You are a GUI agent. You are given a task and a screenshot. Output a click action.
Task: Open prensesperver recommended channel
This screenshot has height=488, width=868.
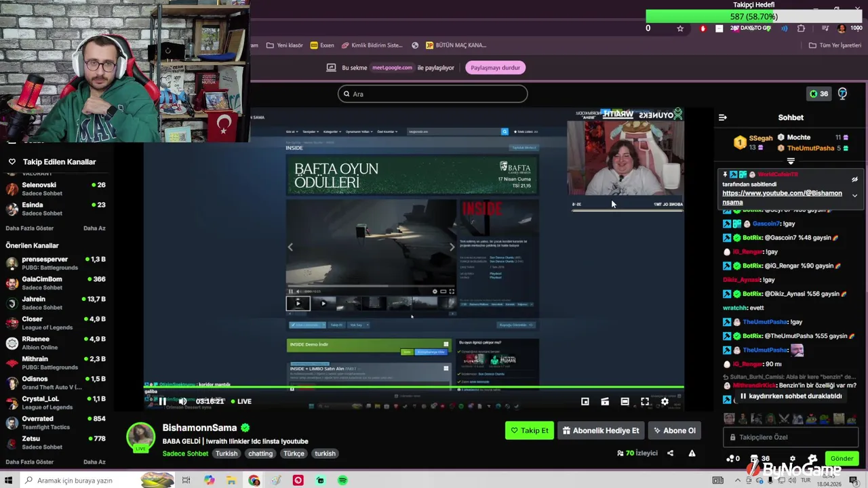pos(56,263)
